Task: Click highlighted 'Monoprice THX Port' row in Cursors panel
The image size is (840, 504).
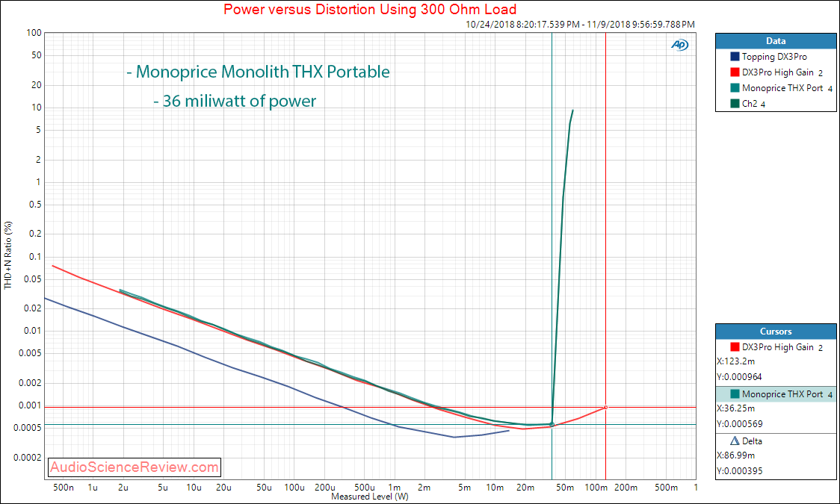Action: tap(776, 394)
